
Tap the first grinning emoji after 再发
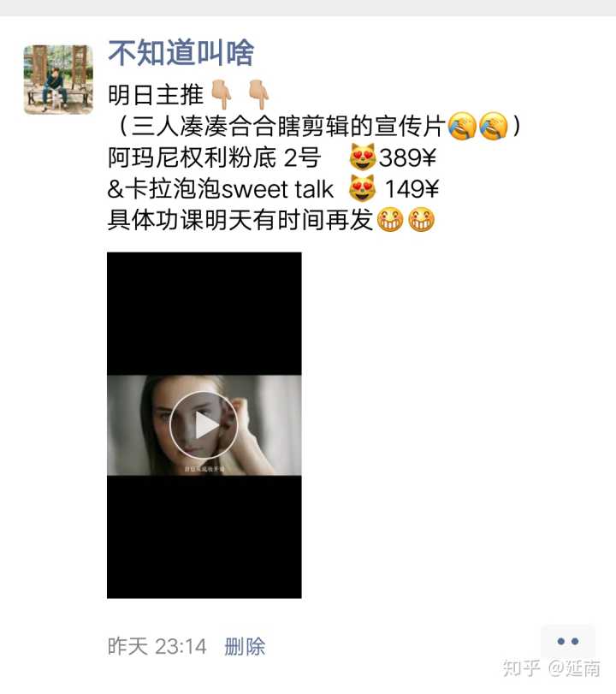coord(390,219)
